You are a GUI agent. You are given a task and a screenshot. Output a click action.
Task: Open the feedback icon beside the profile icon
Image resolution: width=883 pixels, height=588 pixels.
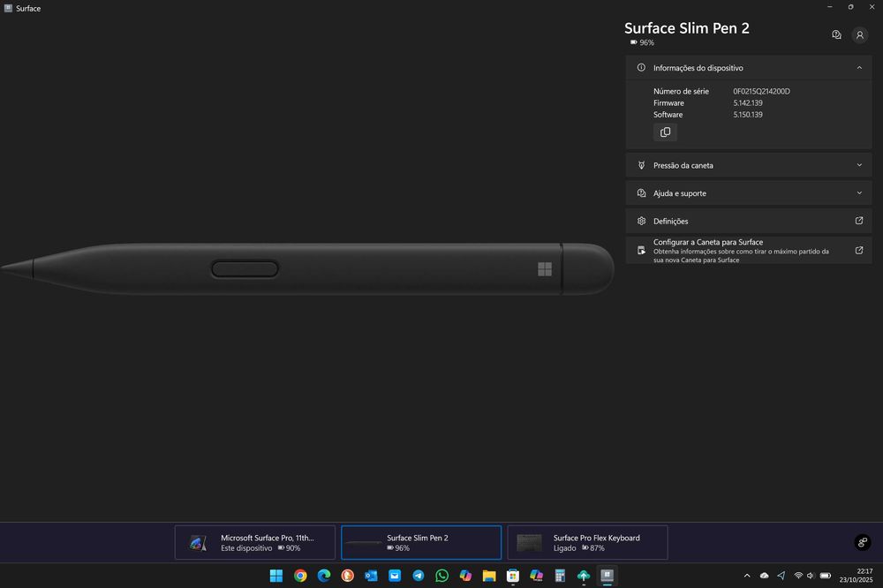(836, 35)
